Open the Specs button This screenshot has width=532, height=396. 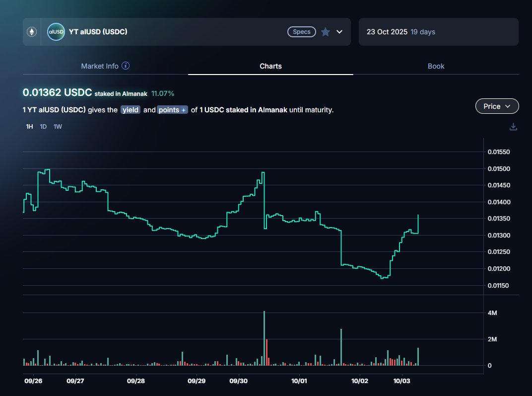click(301, 32)
